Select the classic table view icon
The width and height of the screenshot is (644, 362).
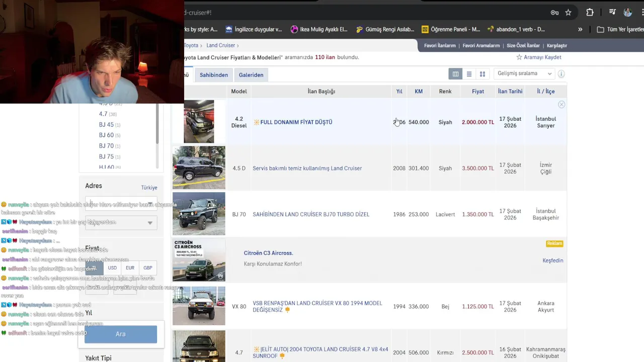[x=455, y=74]
